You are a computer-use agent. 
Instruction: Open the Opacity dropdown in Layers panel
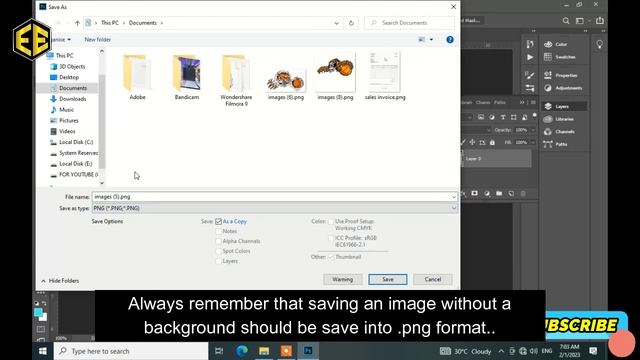(533, 130)
